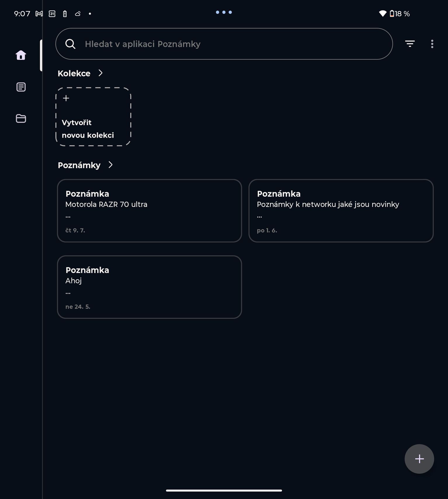Tap the floating add note button
This screenshot has width=448, height=499.
[419, 459]
